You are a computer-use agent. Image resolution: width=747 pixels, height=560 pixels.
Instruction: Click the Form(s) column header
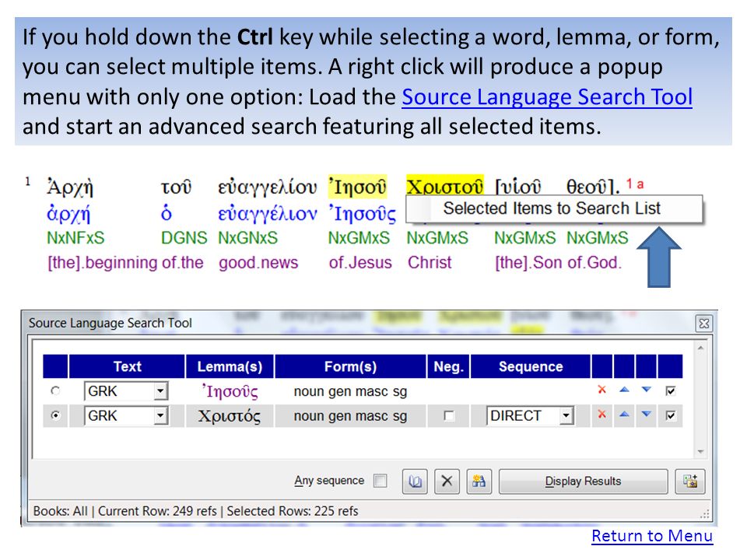[350, 366]
